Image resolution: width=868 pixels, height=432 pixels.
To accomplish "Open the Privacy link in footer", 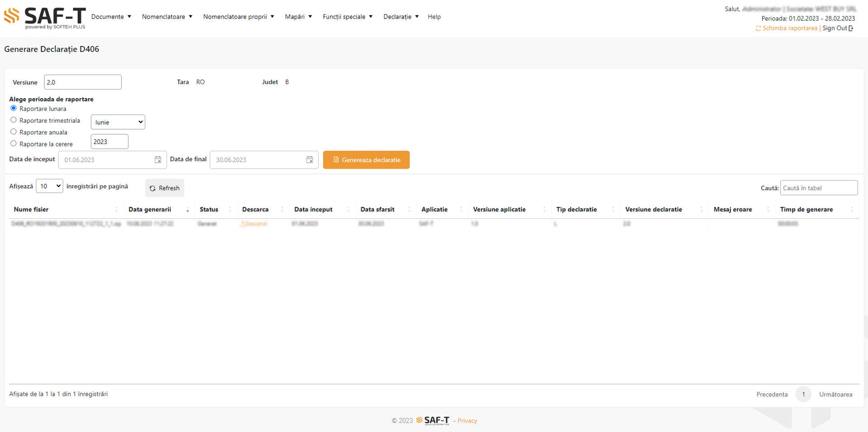I will click(x=467, y=421).
